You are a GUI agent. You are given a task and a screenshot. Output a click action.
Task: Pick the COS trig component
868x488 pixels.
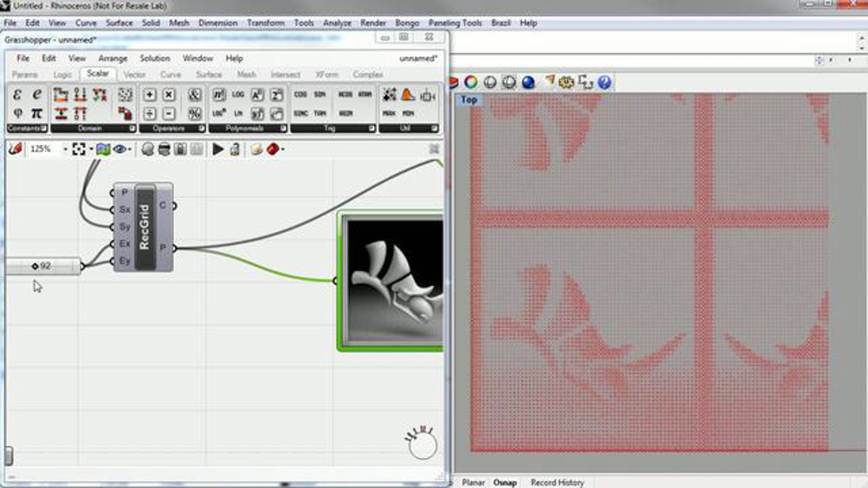point(300,94)
